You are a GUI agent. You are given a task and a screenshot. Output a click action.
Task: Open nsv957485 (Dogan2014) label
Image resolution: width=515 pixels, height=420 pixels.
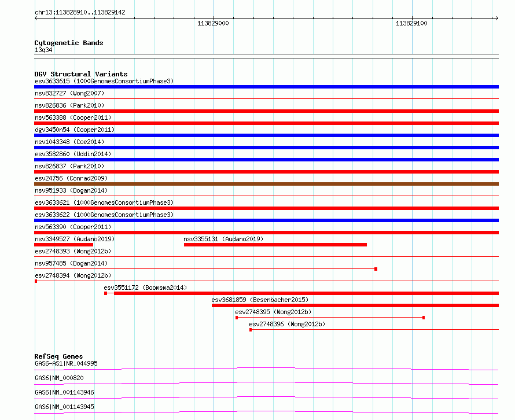(71, 263)
